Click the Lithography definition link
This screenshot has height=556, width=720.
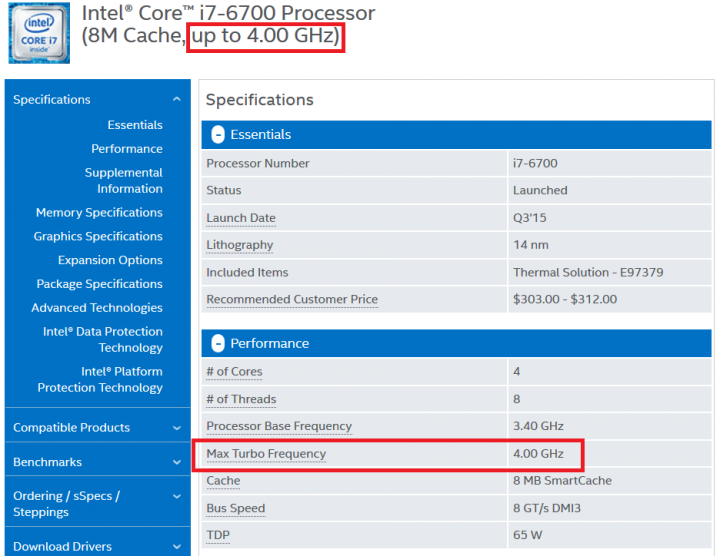[240, 245]
